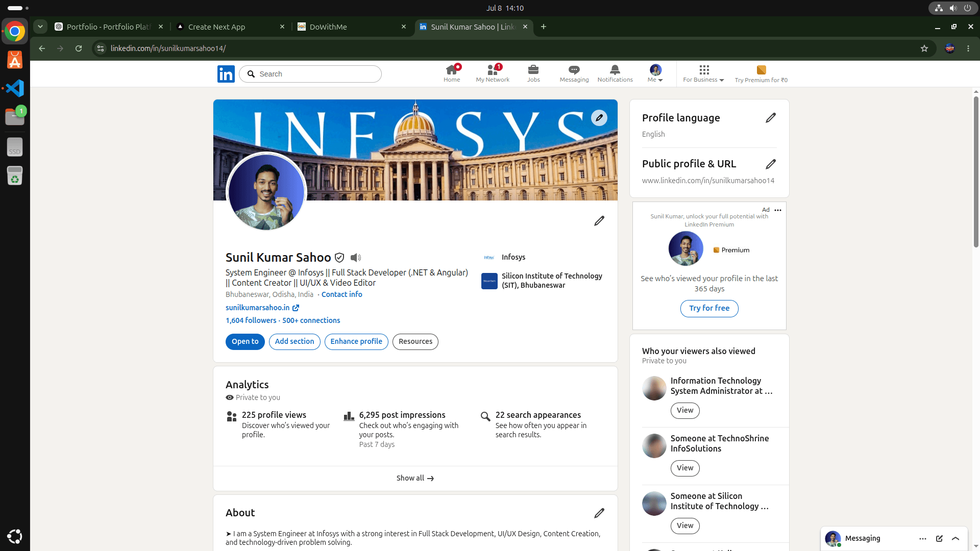Open Files from dock

[15, 117]
